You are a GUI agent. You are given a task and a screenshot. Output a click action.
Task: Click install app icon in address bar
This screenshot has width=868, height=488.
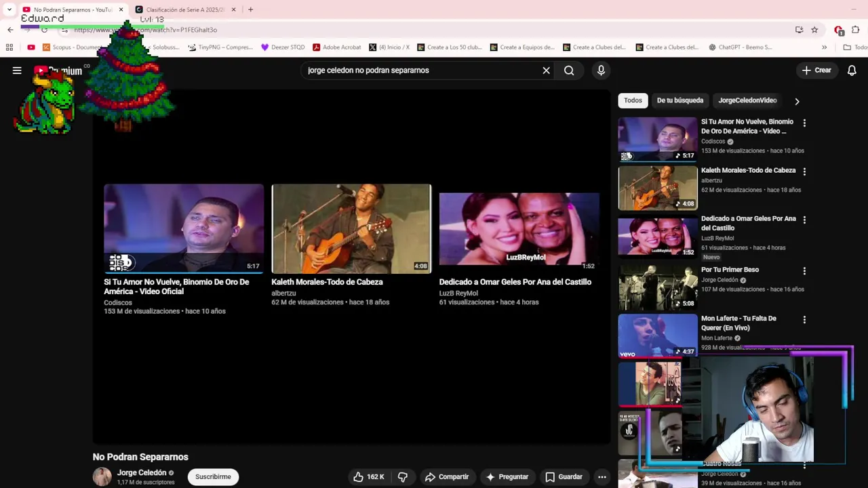[799, 30]
